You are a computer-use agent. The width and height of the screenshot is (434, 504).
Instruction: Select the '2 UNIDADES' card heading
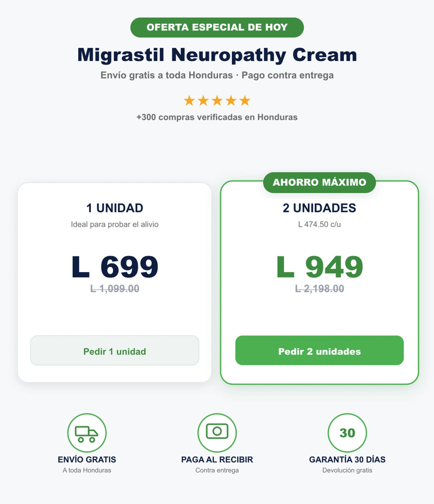pos(319,208)
